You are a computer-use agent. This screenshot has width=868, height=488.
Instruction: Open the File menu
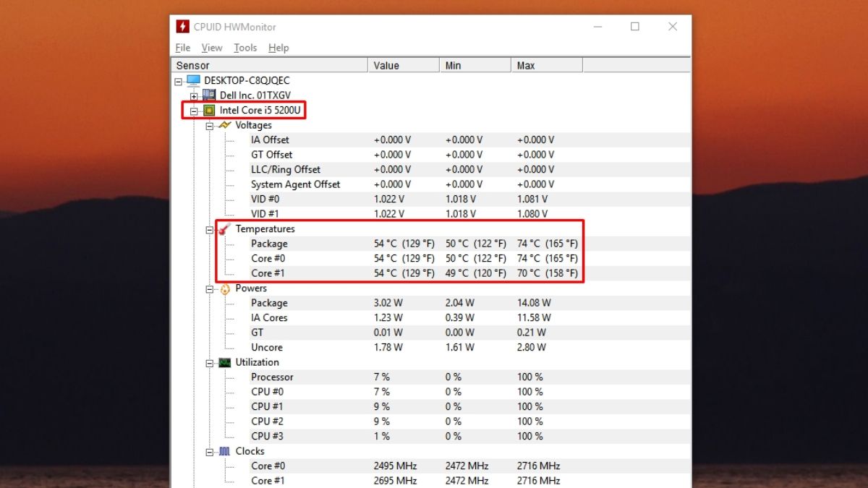pyautogui.click(x=183, y=48)
